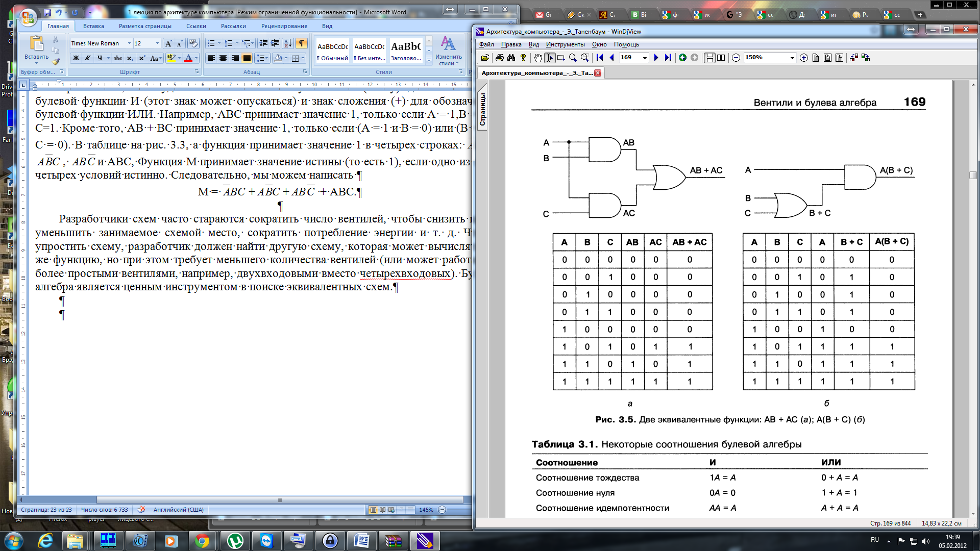Grow font size icon in Word
980x551 pixels.
click(x=168, y=43)
